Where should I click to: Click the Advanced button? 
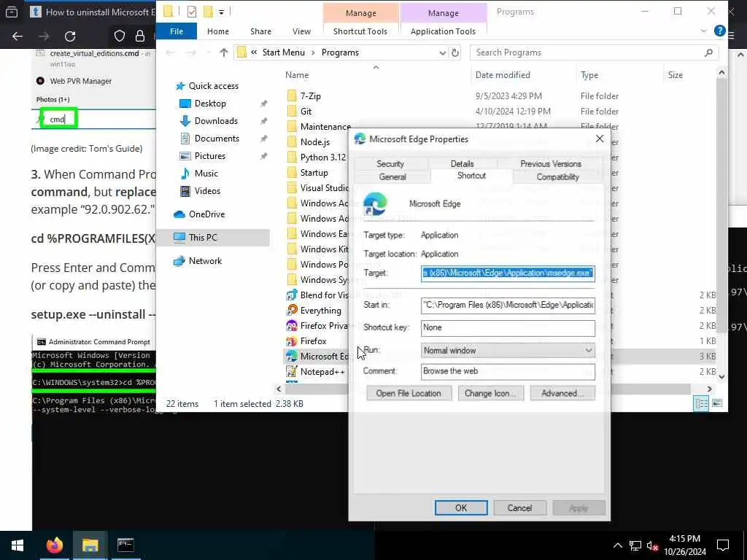tap(562, 393)
